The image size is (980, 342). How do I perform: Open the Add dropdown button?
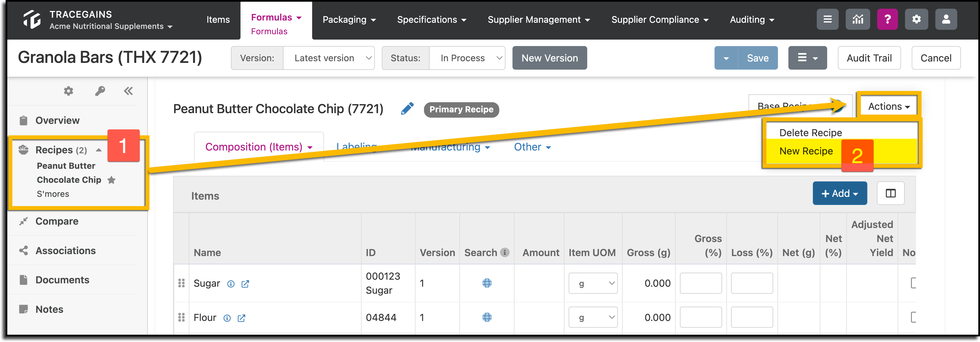coord(840,193)
